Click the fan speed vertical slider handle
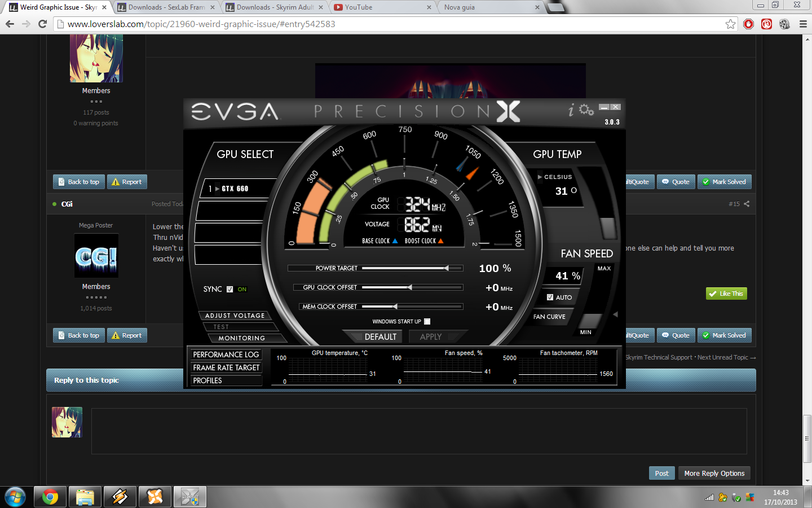This screenshot has height=508, width=812. click(x=590, y=322)
